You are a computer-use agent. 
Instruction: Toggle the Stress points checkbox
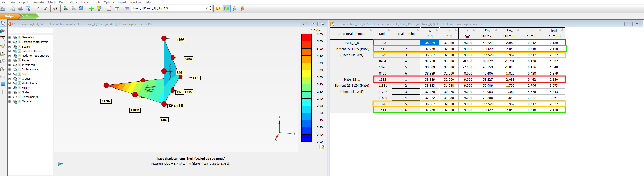pos(20,97)
